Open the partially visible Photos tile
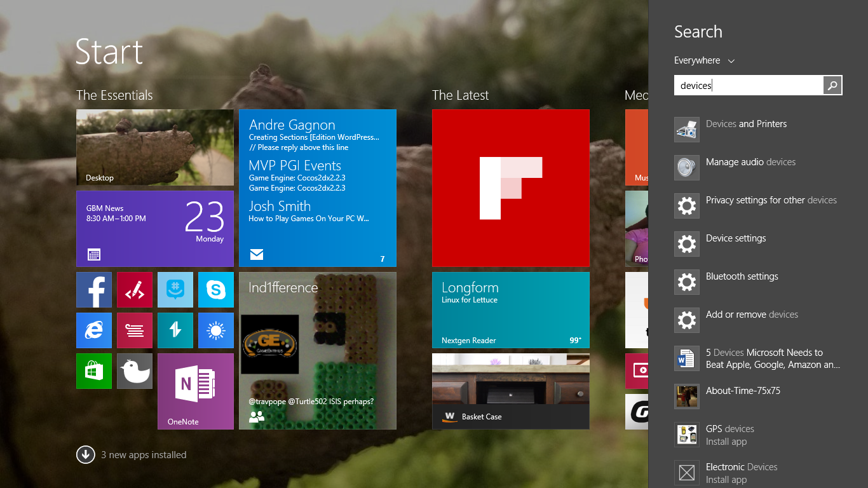 (637, 229)
